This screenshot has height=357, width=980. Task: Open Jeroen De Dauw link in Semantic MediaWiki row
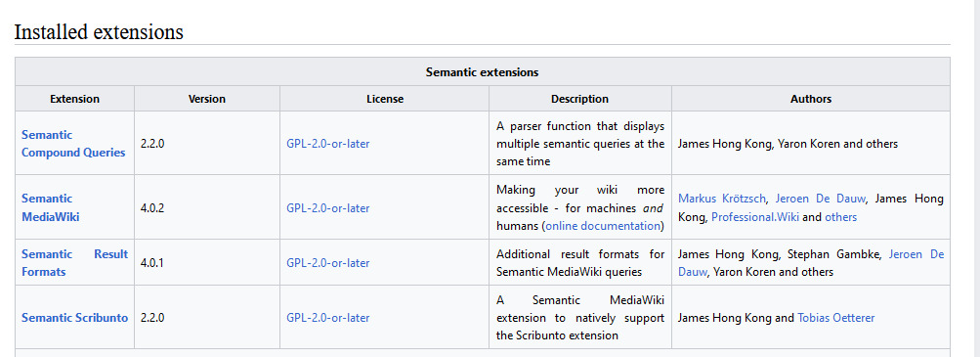821,199
